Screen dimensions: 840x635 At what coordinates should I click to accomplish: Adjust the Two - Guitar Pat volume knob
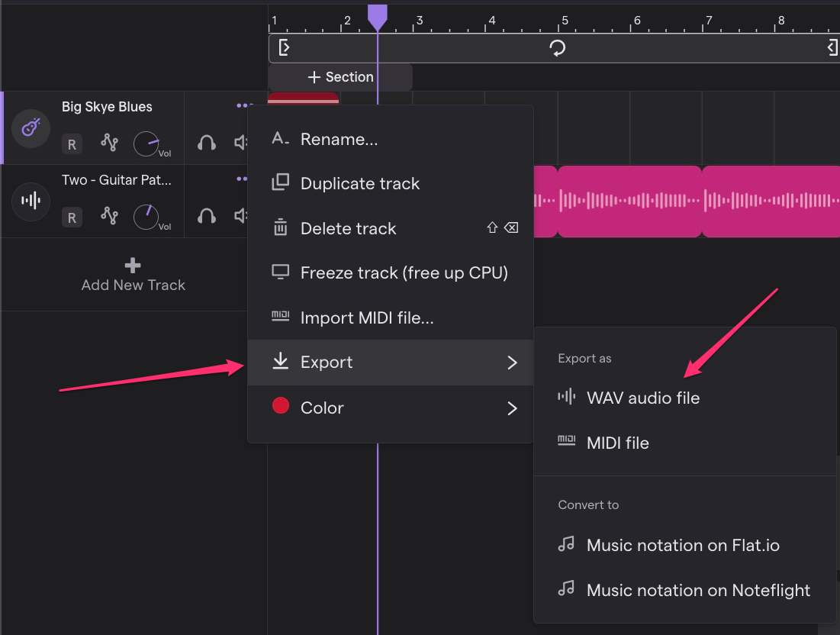click(146, 217)
